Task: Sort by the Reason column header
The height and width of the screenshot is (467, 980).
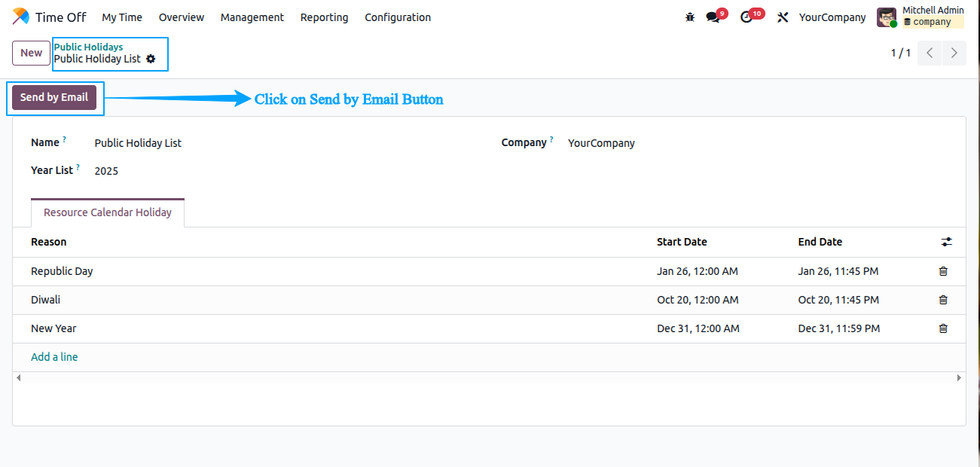Action: point(48,242)
